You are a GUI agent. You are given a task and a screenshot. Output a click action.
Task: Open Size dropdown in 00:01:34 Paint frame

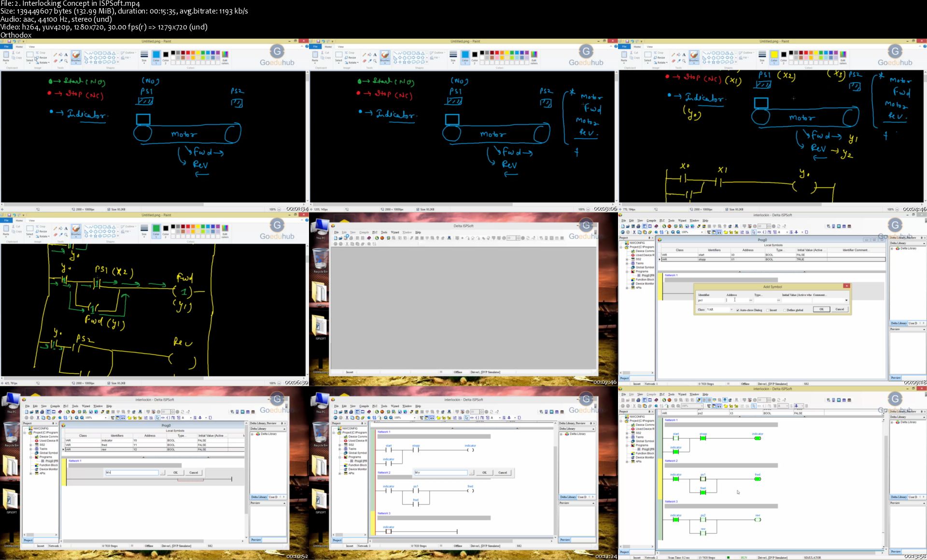[144, 57]
